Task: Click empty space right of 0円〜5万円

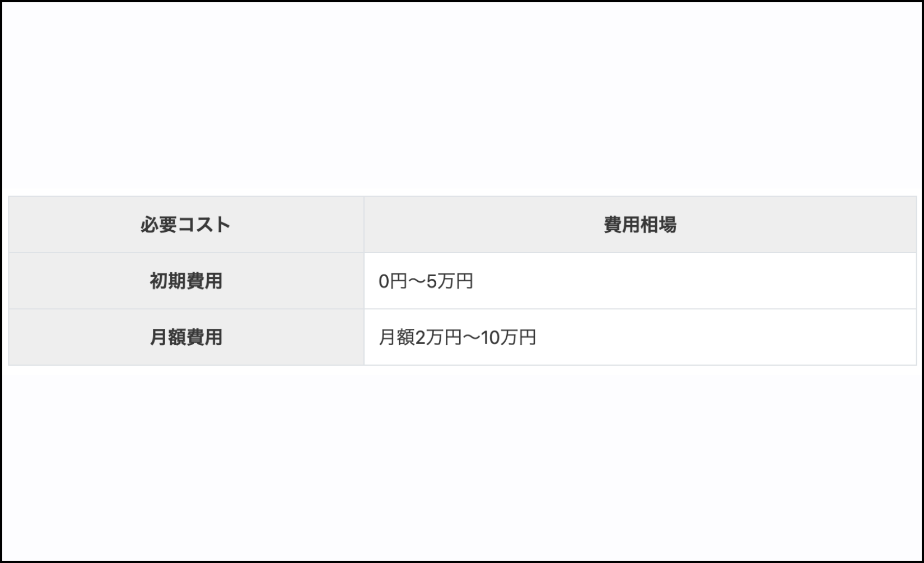Action: click(x=694, y=281)
